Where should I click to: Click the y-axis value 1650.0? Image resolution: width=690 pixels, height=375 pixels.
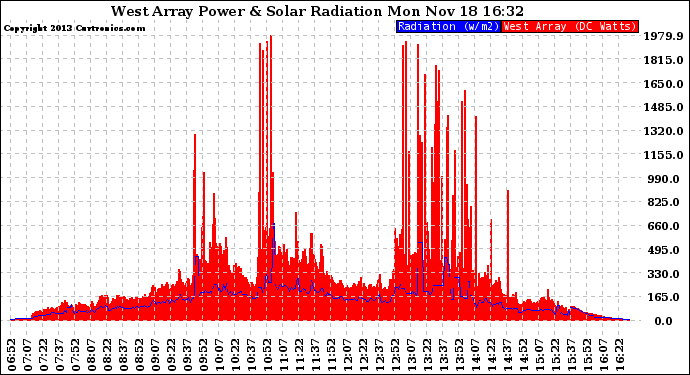point(663,84)
